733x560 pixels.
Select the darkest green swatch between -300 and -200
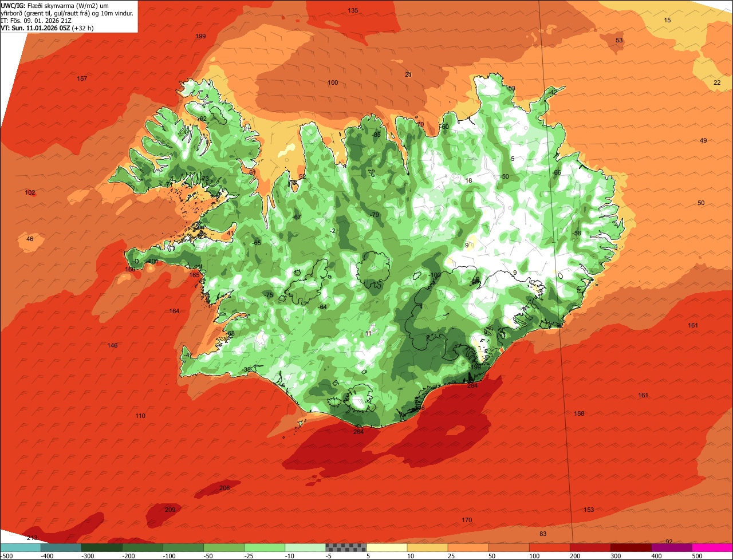[x=102, y=547]
